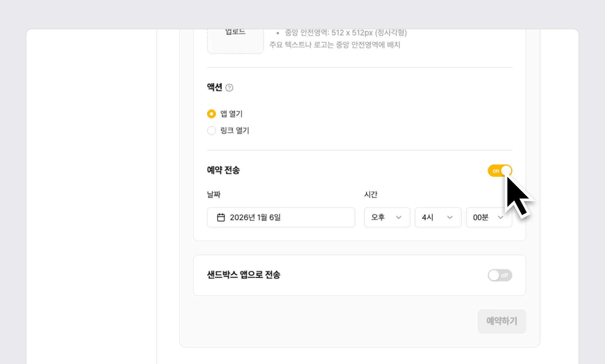Click the 샌드박스 앱으로 전송 label
The width and height of the screenshot is (605, 364).
pyautogui.click(x=243, y=275)
